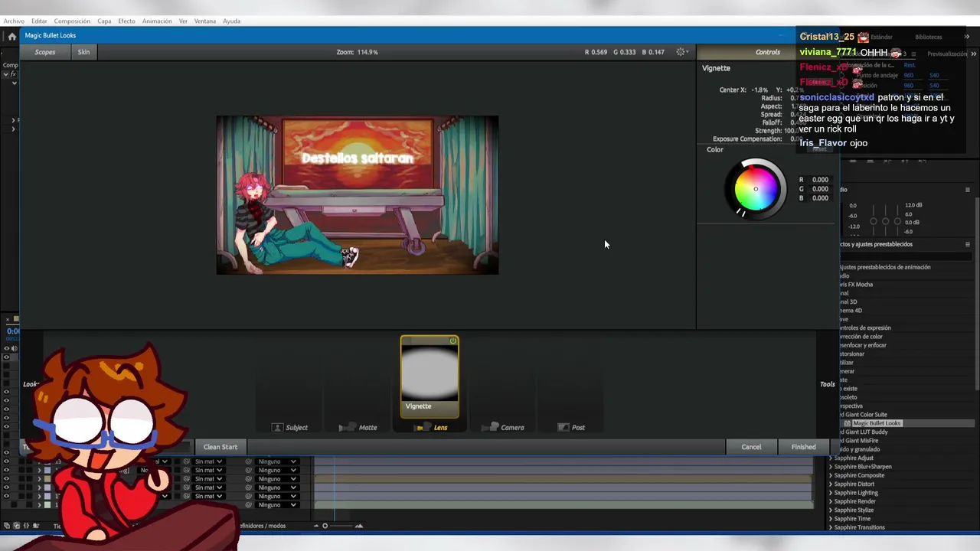
Task: Toggle the Vignette tool power button
Action: point(453,341)
